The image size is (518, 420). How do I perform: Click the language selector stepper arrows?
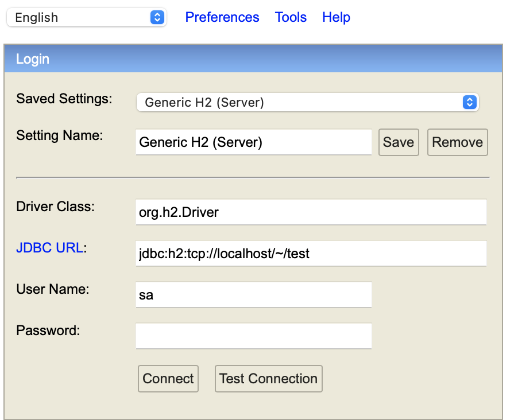click(x=157, y=17)
